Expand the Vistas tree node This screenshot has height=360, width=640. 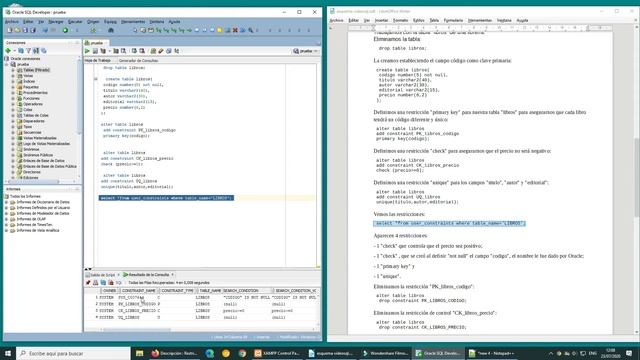coord(13,76)
